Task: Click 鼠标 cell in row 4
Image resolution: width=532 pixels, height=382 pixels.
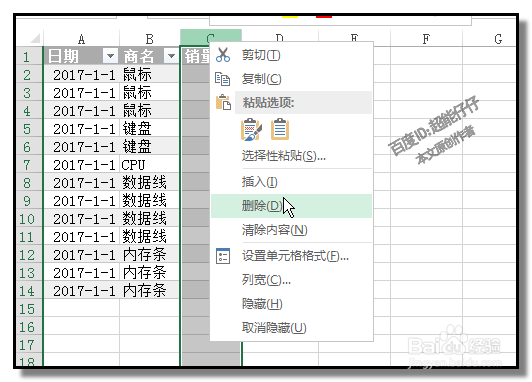Action: point(150,111)
